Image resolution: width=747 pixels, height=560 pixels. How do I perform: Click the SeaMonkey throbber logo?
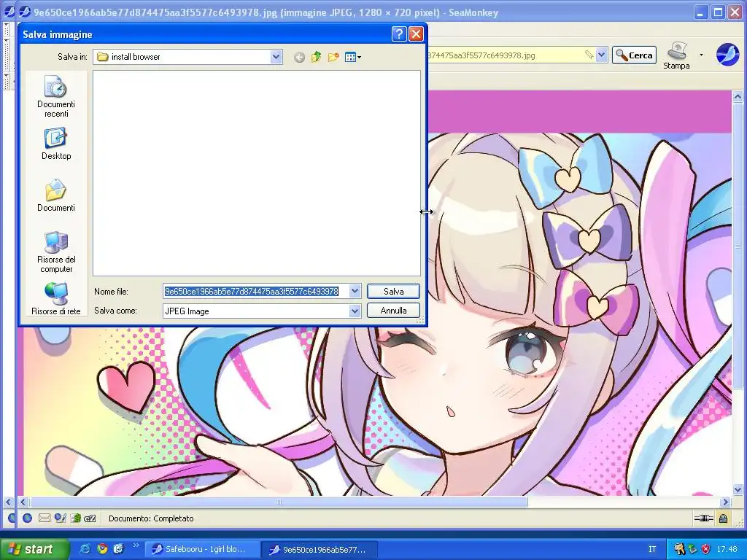tap(727, 54)
